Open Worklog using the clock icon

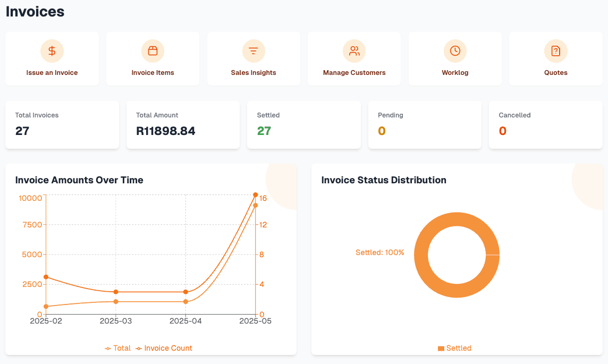455,50
